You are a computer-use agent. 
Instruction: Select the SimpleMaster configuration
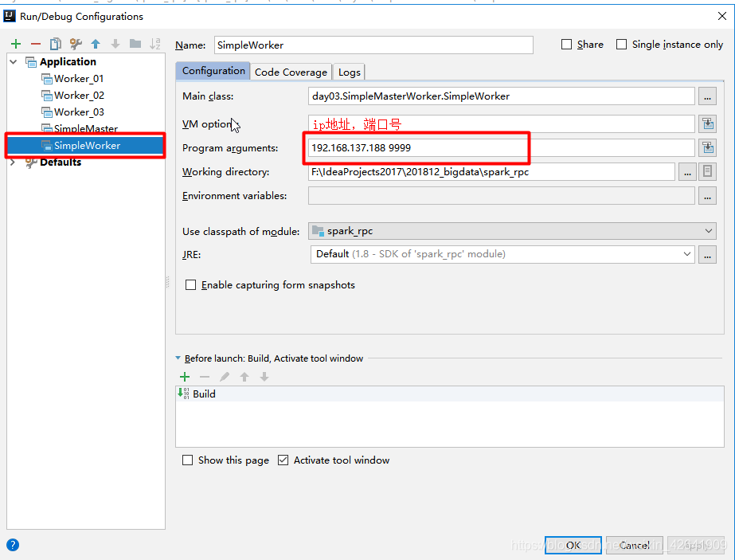86,128
